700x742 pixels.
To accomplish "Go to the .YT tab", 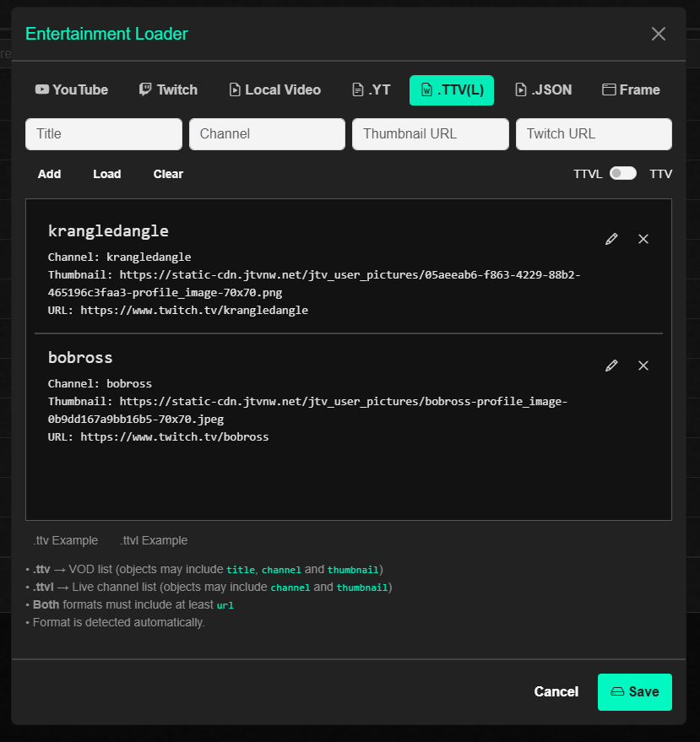I will pyautogui.click(x=371, y=90).
